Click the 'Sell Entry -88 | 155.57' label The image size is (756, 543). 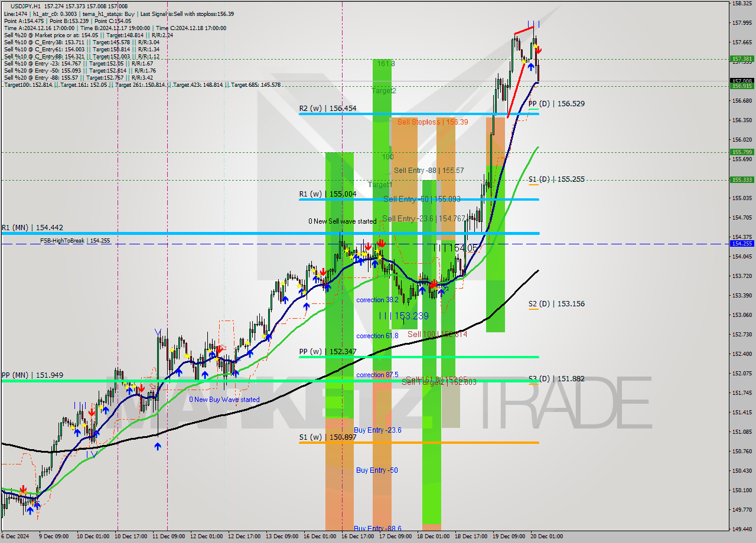click(x=429, y=170)
